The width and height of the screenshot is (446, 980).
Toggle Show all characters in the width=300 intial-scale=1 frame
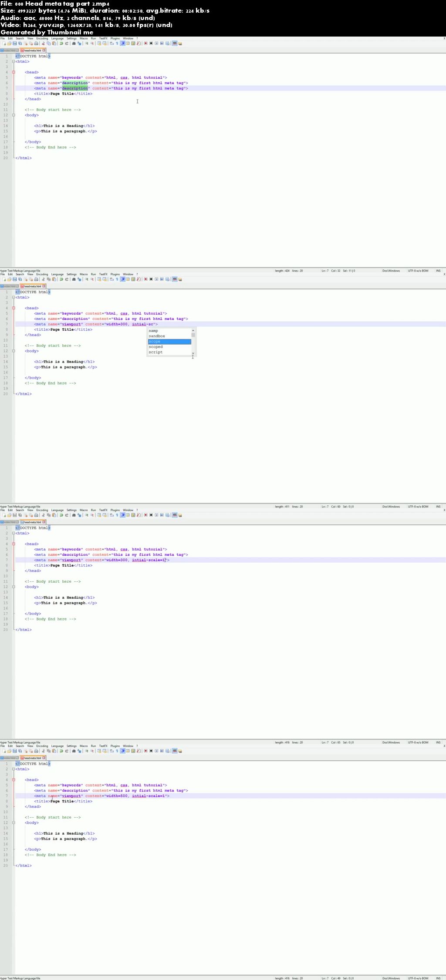pyautogui.click(x=117, y=515)
